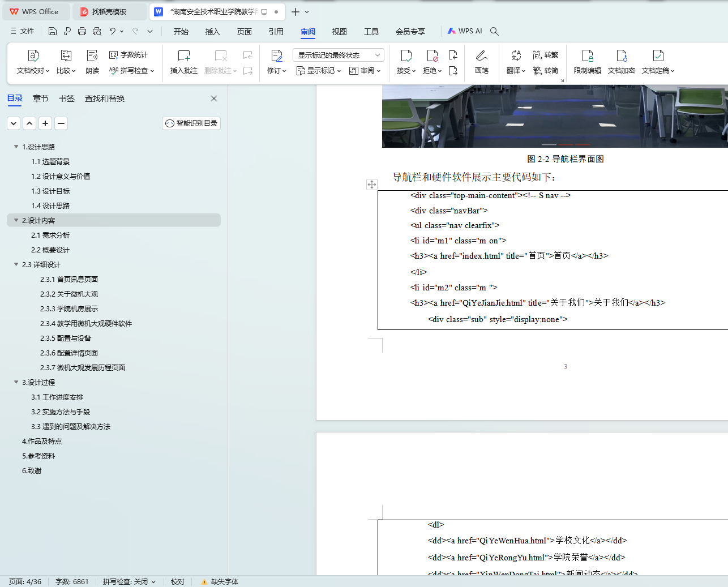Click the outline promote plus button
Viewport: 728px width, 587px height.
coord(45,123)
